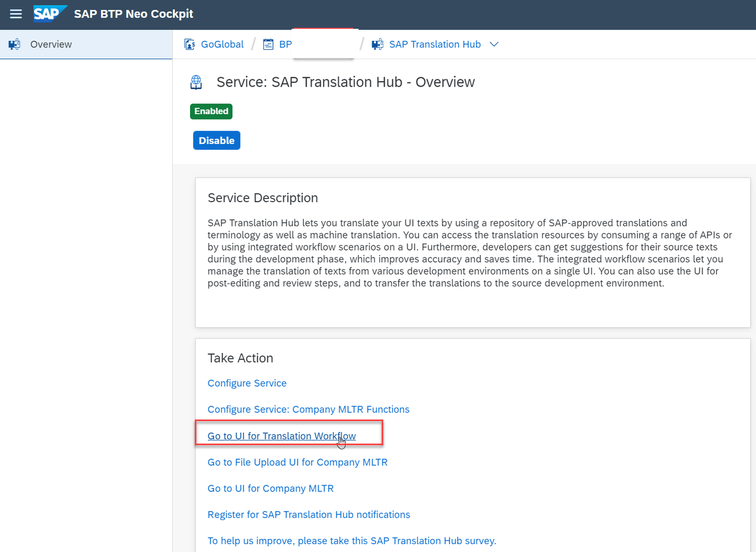756x552 pixels.
Task: Go to BP breadcrumb link
Action: [285, 45]
